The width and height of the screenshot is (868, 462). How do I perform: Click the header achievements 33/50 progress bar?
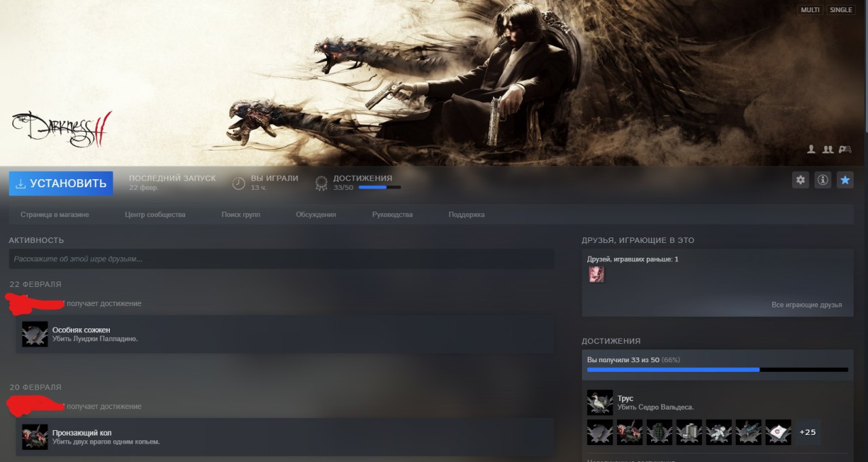[x=379, y=187]
